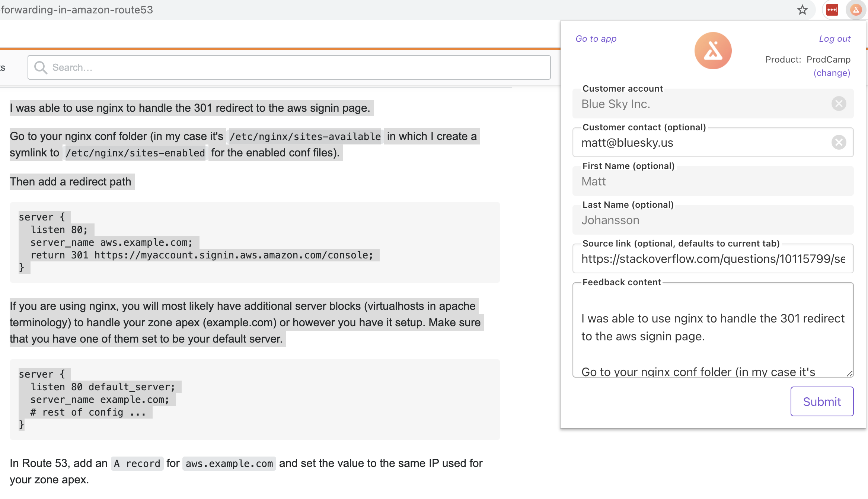Click the ProdCamp extension icon in browser toolbar
This screenshot has height=499, width=868.
[856, 10]
